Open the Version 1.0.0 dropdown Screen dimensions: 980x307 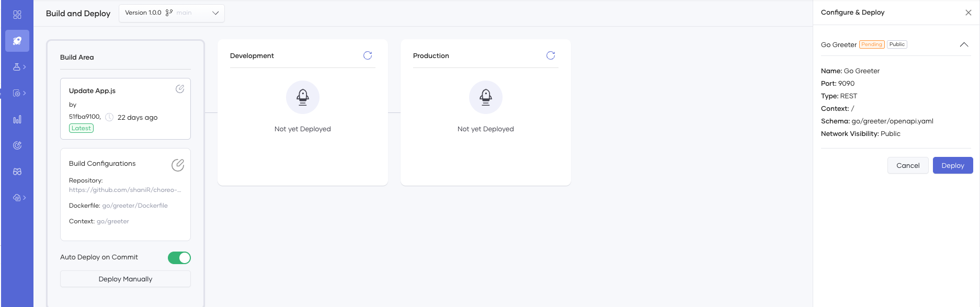pos(172,13)
